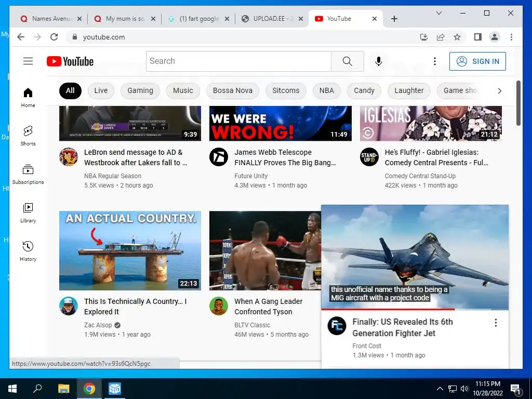Image resolution: width=532 pixels, height=399 pixels.
Task: Select the NBA filter chip
Action: point(326,90)
